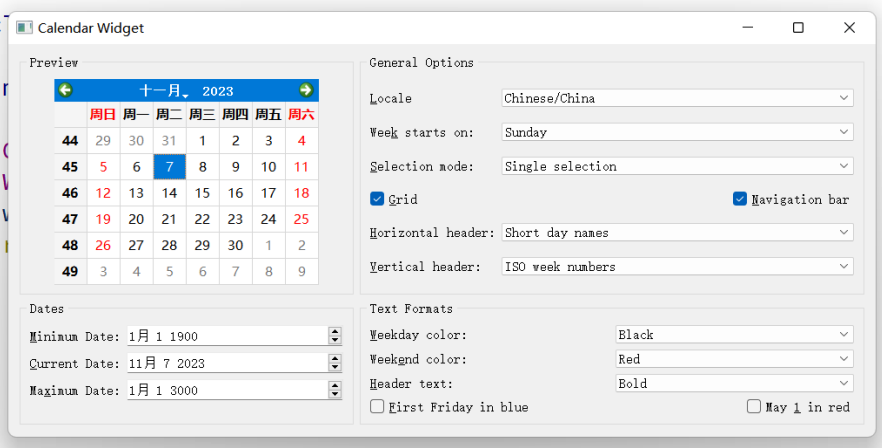
Task: Click week number 49 in vertical header
Action: point(70,271)
